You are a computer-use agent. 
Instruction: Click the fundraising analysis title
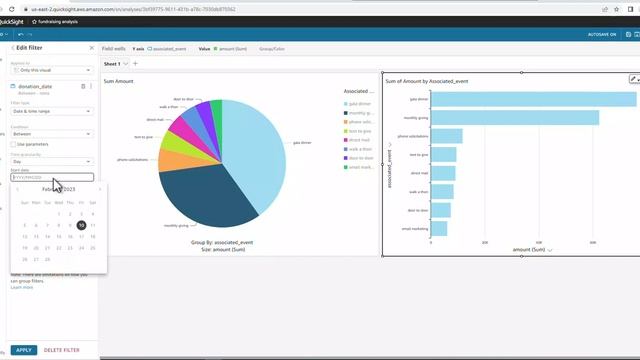[x=58, y=22]
